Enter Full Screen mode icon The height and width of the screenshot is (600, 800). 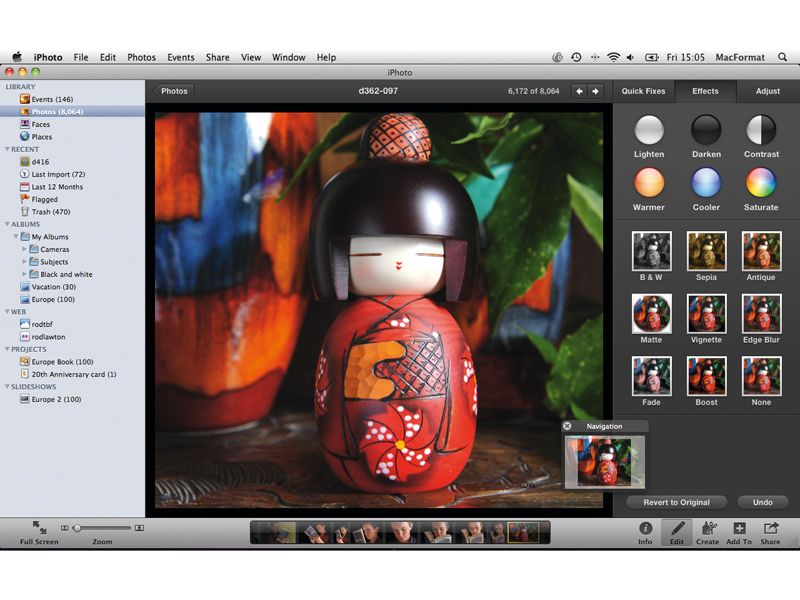click(x=39, y=528)
